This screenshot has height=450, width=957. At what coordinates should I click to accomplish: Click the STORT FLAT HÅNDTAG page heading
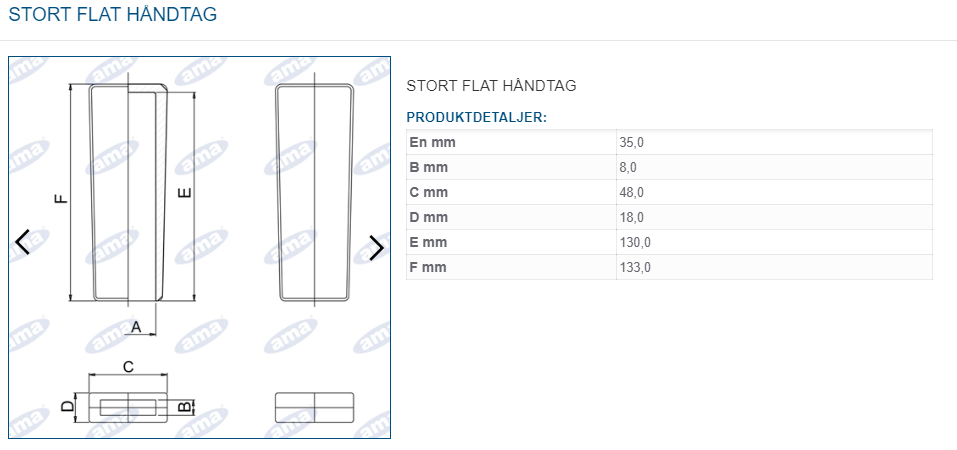[113, 14]
